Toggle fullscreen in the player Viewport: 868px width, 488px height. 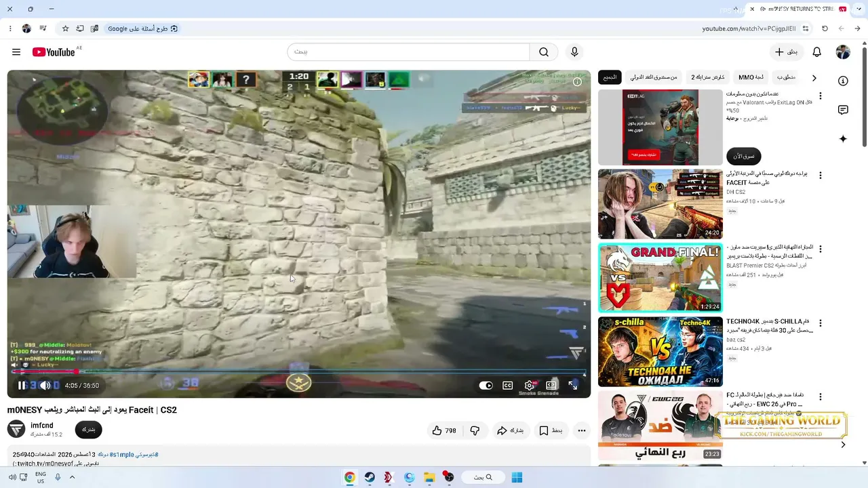tap(573, 386)
